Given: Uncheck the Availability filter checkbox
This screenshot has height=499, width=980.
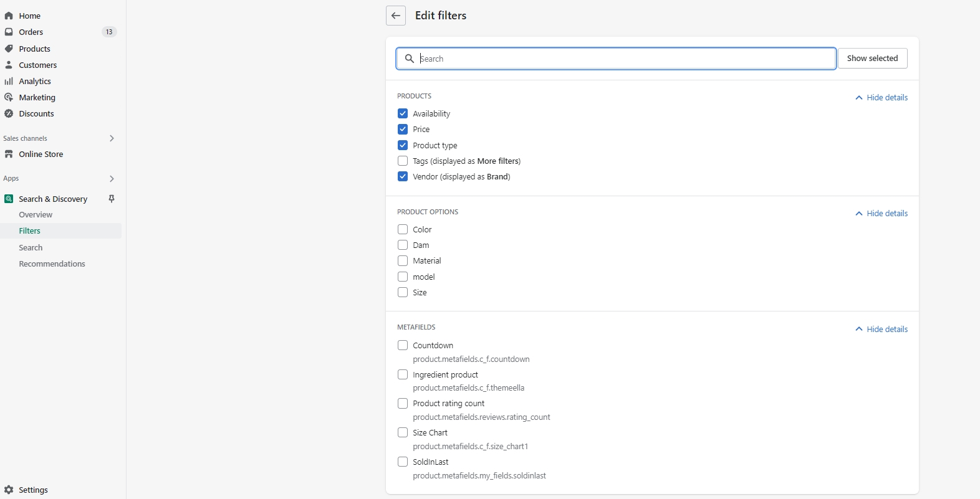Looking at the screenshot, I should coord(403,113).
